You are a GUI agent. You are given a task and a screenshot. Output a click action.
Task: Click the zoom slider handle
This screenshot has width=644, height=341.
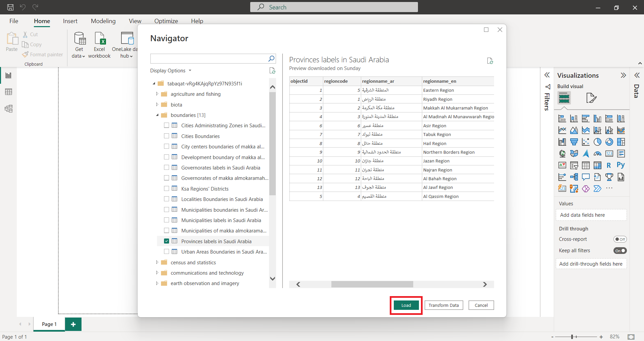(572, 337)
